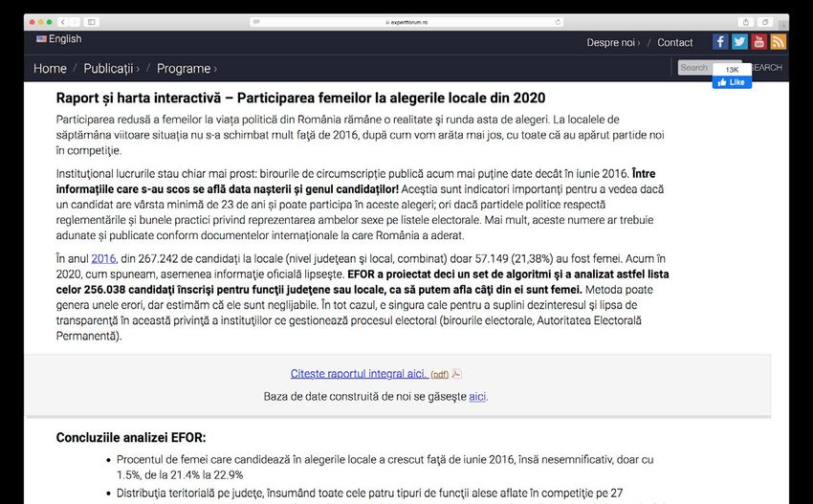Click the US flag language icon

41,39
